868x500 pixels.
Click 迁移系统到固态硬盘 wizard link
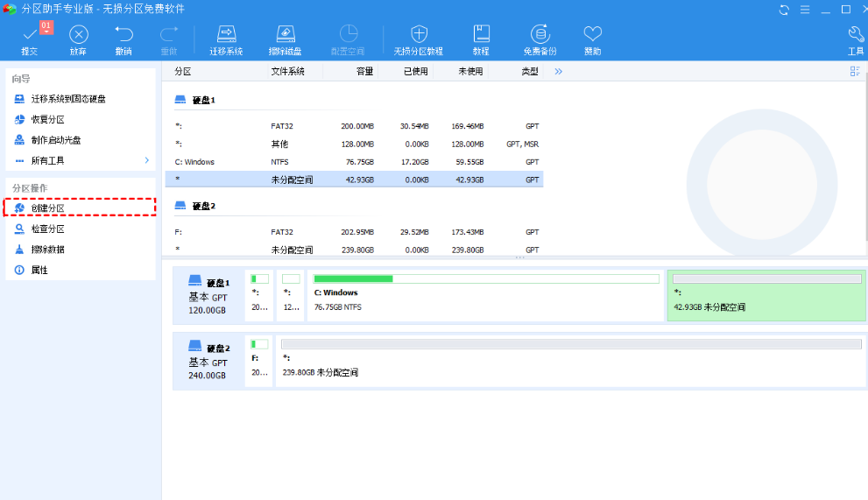click(67, 99)
